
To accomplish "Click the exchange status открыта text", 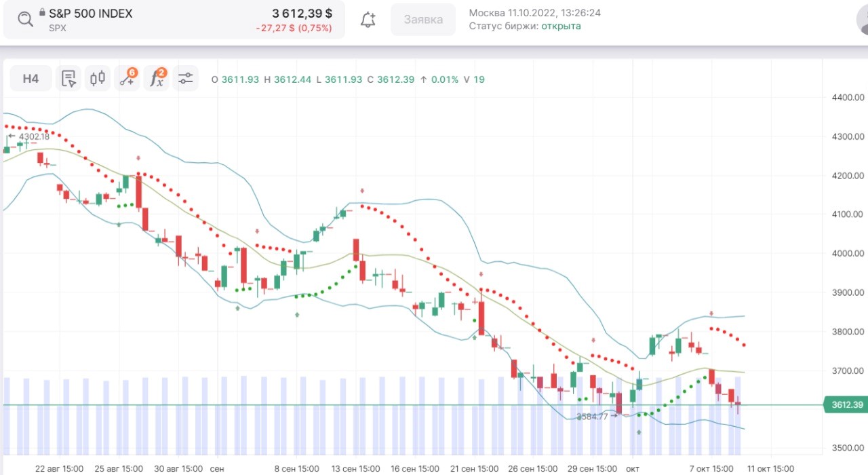I will [x=561, y=26].
